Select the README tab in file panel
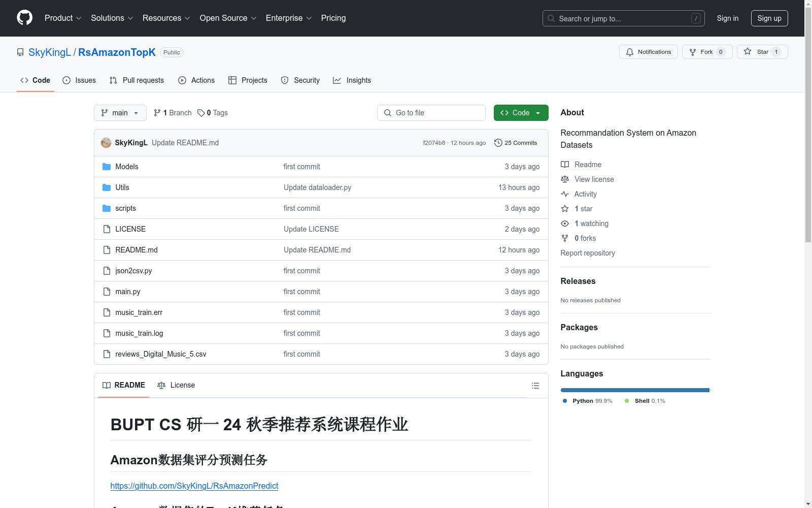Viewport: 812px width, 508px height. coord(124,385)
